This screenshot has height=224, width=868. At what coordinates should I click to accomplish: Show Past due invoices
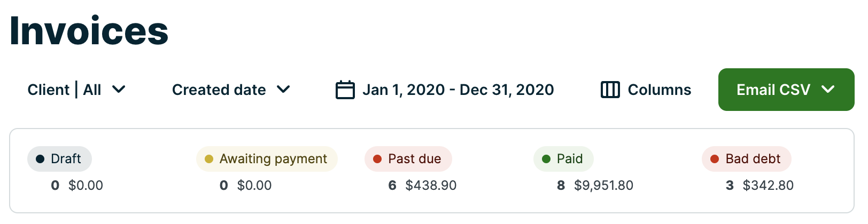[x=409, y=159]
